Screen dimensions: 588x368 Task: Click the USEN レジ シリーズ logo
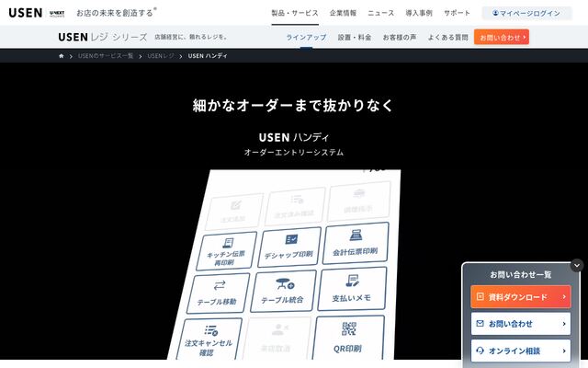coord(103,37)
